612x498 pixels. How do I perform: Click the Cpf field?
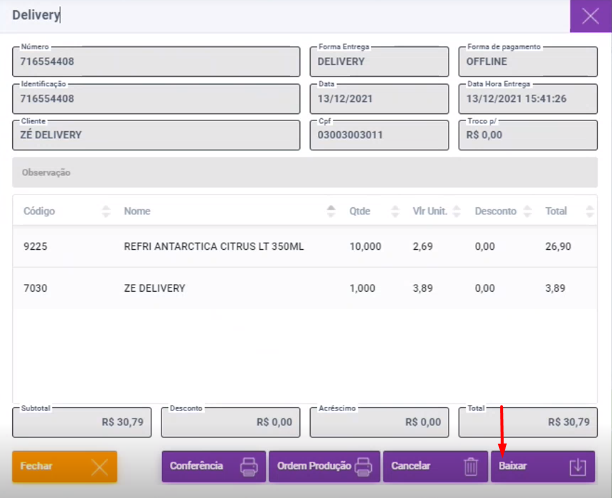click(x=379, y=135)
